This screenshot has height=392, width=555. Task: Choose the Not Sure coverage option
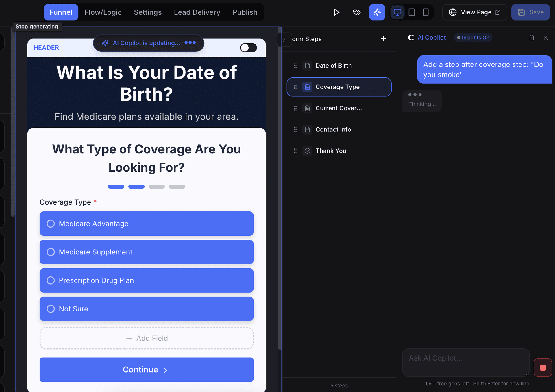(x=51, y=309)
